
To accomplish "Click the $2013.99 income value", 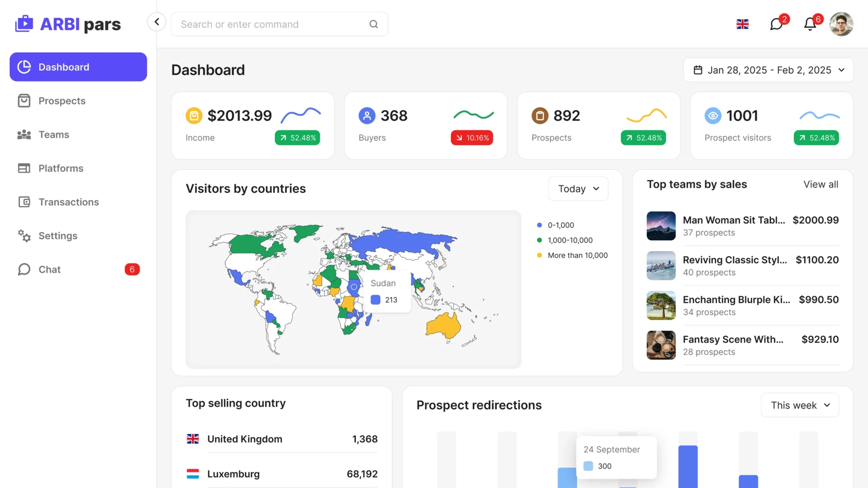I will pos(240,116).
